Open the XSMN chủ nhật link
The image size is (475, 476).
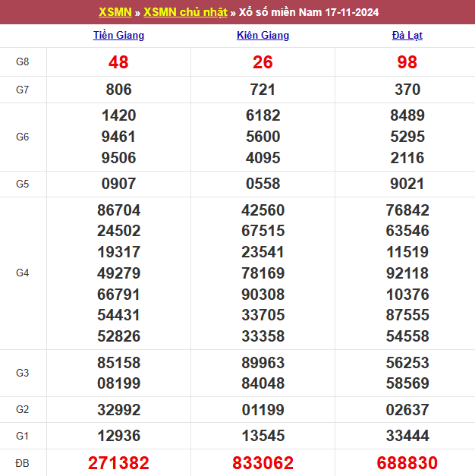coord(184,12)
